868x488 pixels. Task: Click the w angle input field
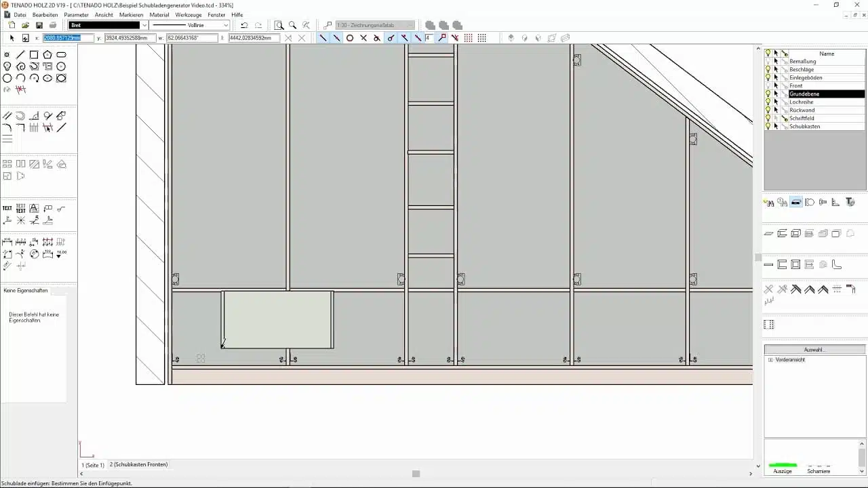pyautogui.click(x=191, y=38)
